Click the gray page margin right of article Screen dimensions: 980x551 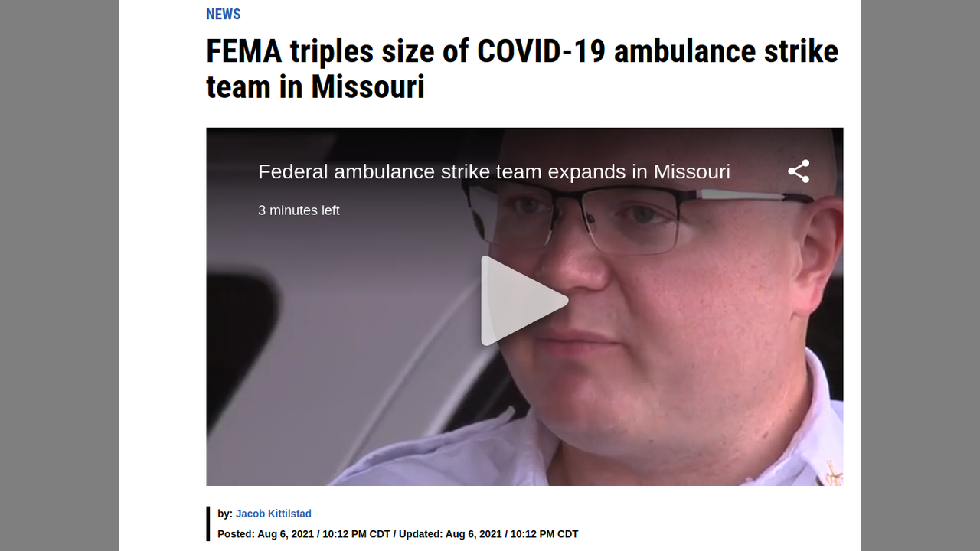coord(920,275)
